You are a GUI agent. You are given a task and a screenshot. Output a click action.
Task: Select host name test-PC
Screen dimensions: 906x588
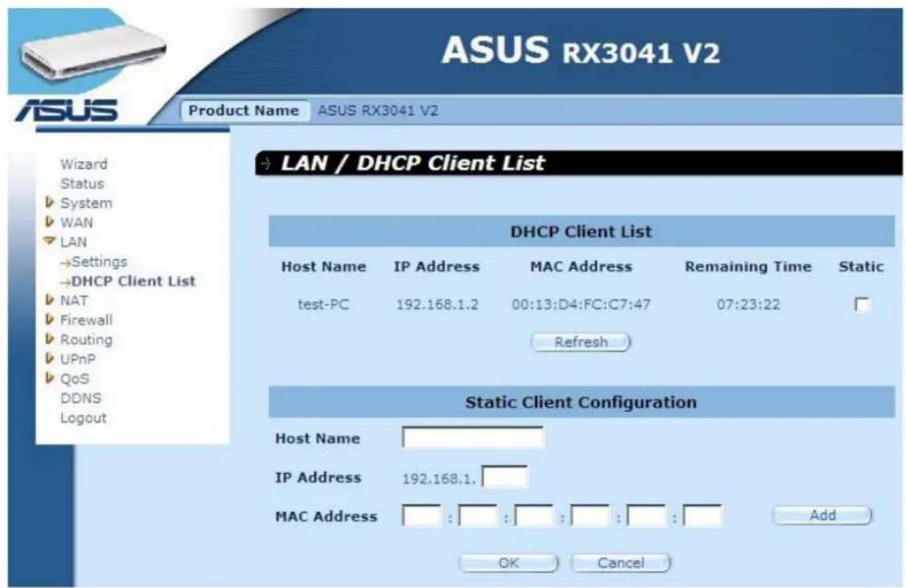pyautogui.click(x=323, y=304)
